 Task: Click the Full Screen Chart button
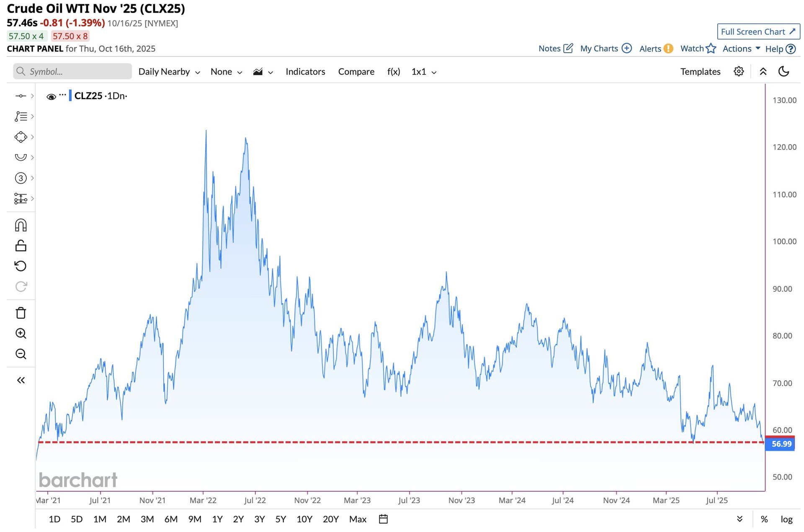(758, 32)
